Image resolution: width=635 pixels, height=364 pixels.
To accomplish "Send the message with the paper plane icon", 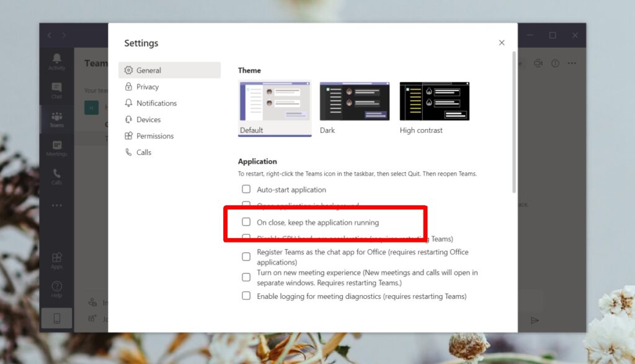I will 535,320.
